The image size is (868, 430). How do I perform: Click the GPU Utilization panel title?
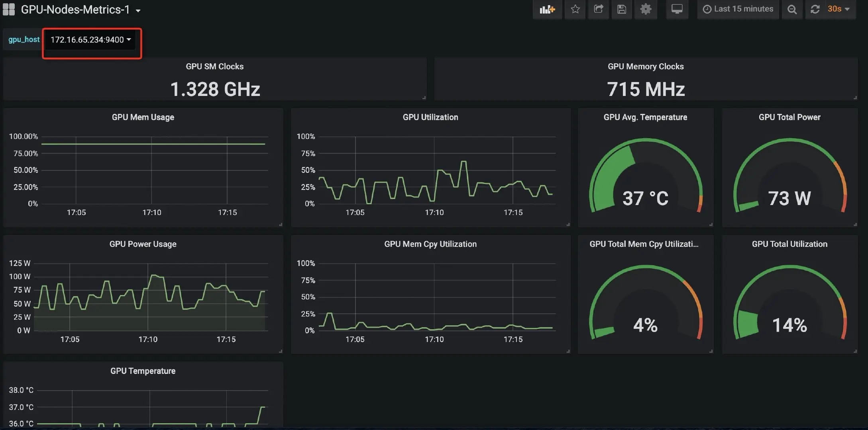click(x=430, y=117)
